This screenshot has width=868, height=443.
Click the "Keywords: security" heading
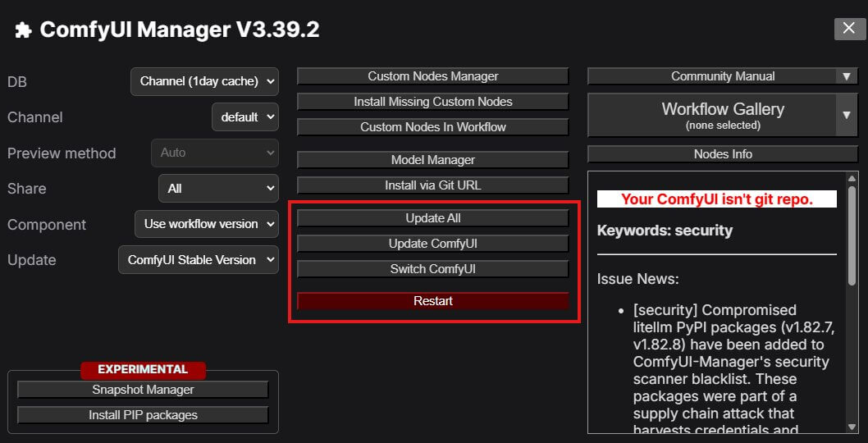[x=665, y=231]
